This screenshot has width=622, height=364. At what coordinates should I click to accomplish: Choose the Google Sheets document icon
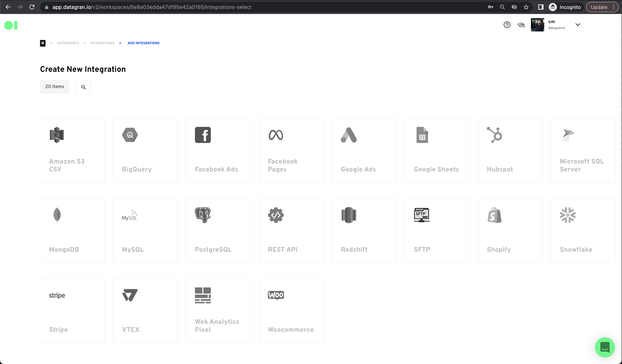pyautogui.click(x=422, y=135)
